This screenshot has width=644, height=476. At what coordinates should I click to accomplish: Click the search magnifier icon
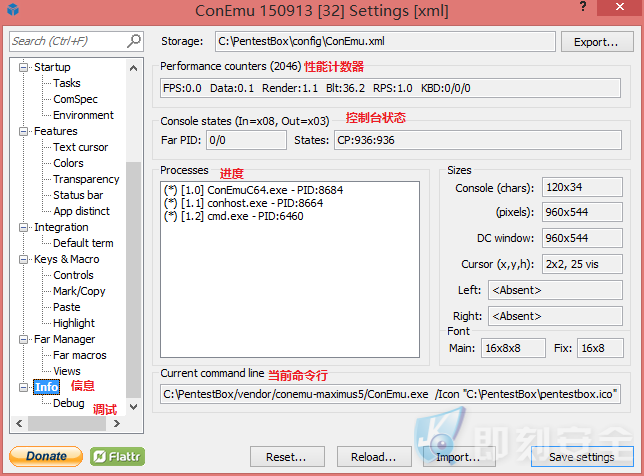coord(134,41)
